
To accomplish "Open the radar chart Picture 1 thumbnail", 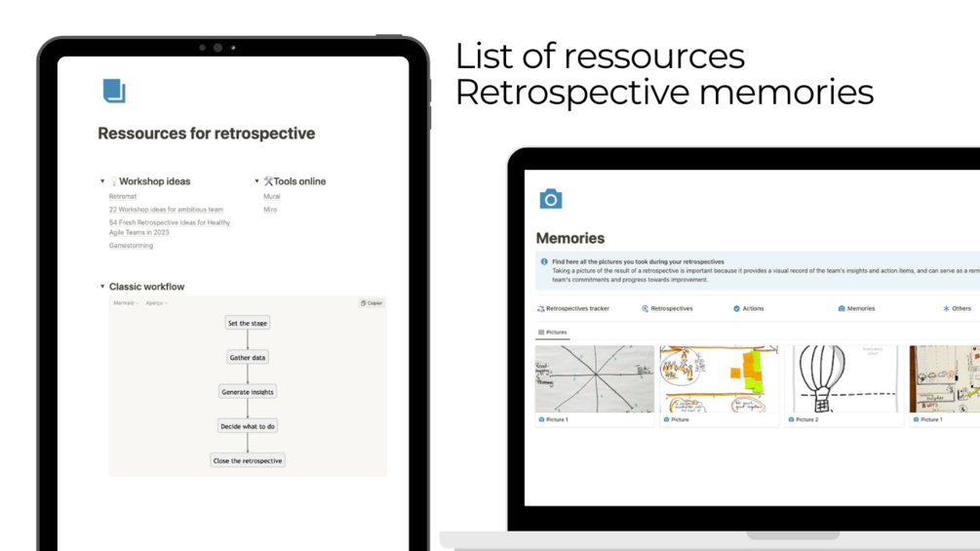I will (595, 378).
